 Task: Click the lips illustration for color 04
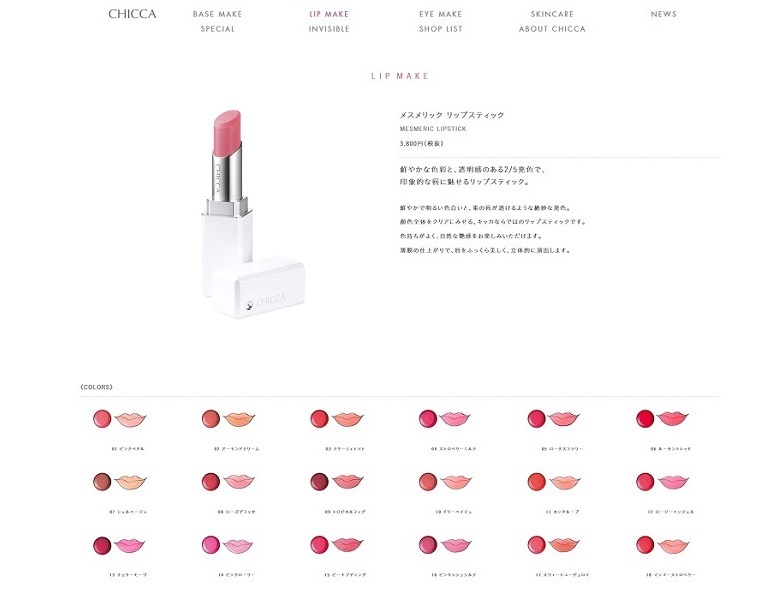(455, 419)
